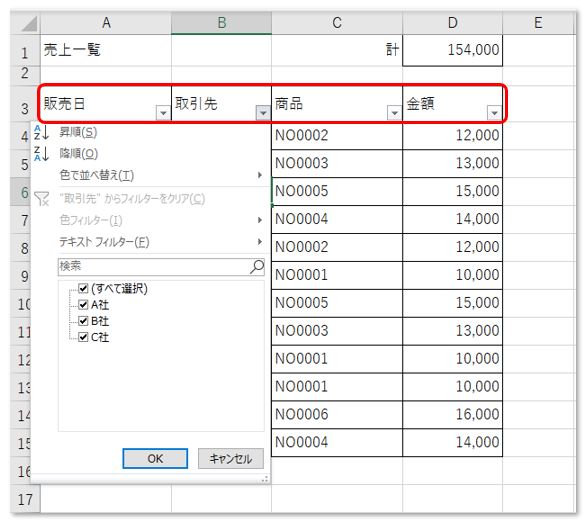This screenshot has width=585, height=524.
Task: Toggle the C社 checkbox
Action: coord(83,337)
